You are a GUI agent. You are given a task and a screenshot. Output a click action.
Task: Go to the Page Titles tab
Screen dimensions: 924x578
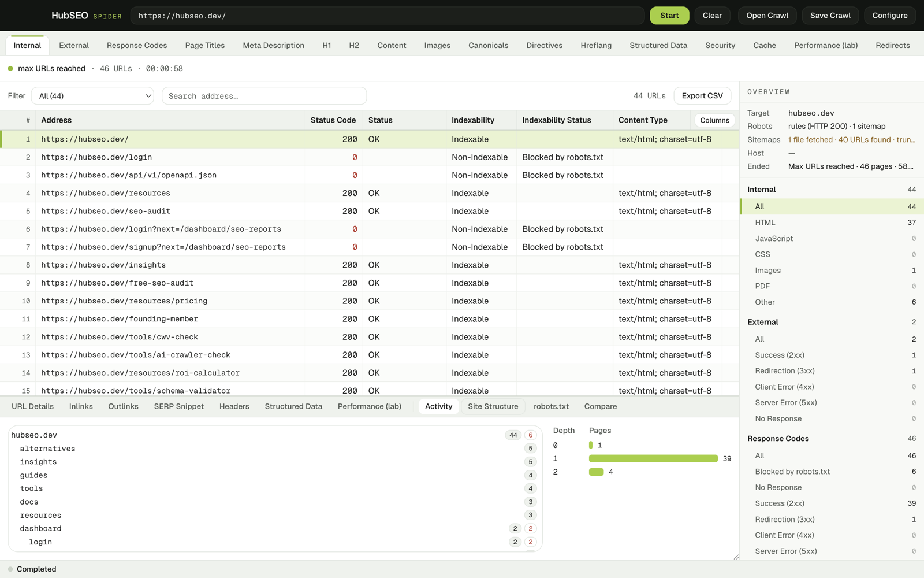[205, 45]
